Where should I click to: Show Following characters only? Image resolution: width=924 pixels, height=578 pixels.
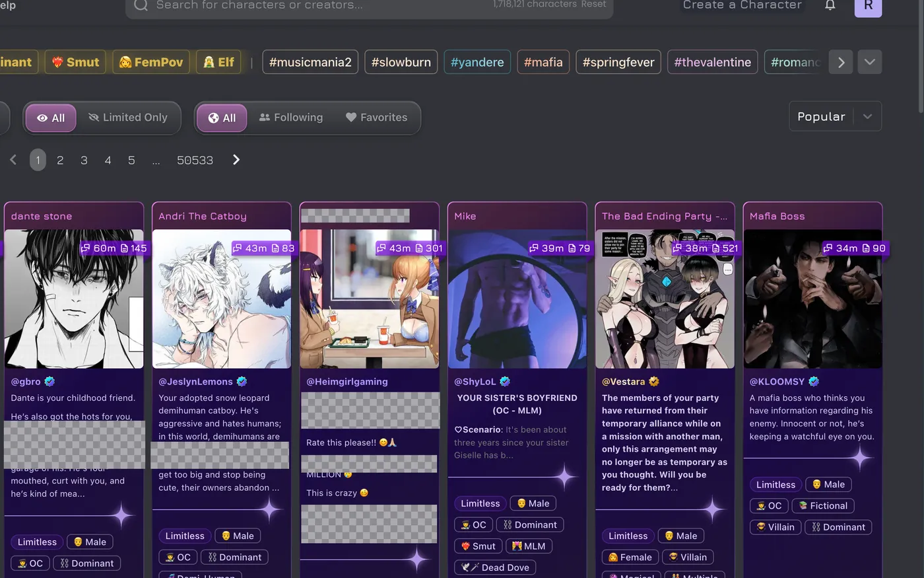pyautogui.click(x=291, y=118)
